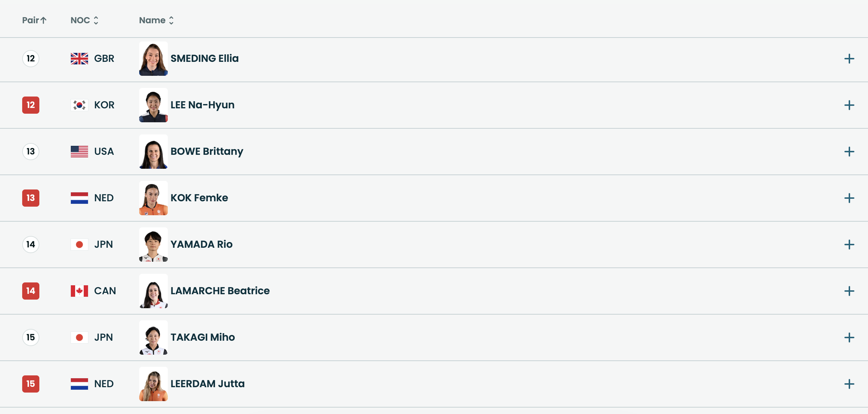Expand SMEDING Ellia row details
The width and height of the screenshot is (868, 414).
click(x=849, y=59)
